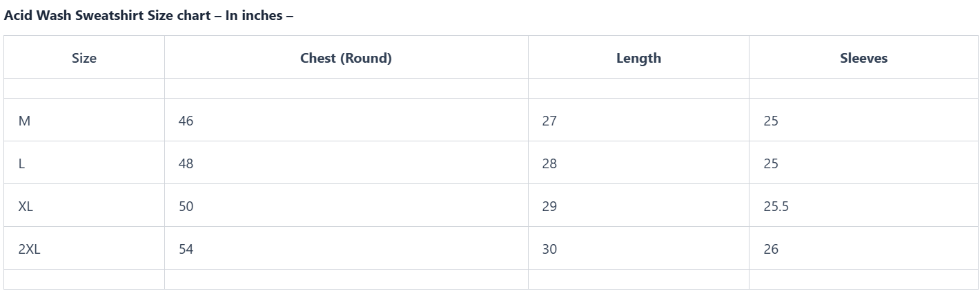Click length value 30 in 2XL row

tap(549, 249)
